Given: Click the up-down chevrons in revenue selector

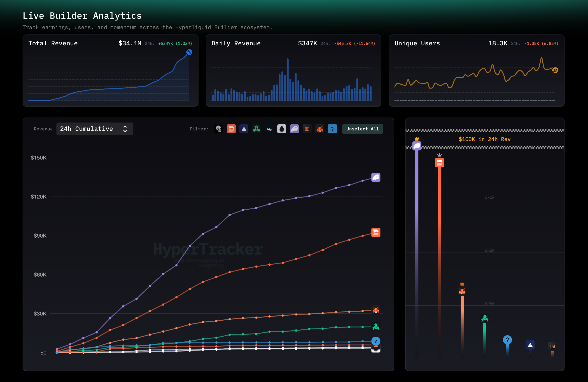Looking at the screenshot, I should point(125,129).
